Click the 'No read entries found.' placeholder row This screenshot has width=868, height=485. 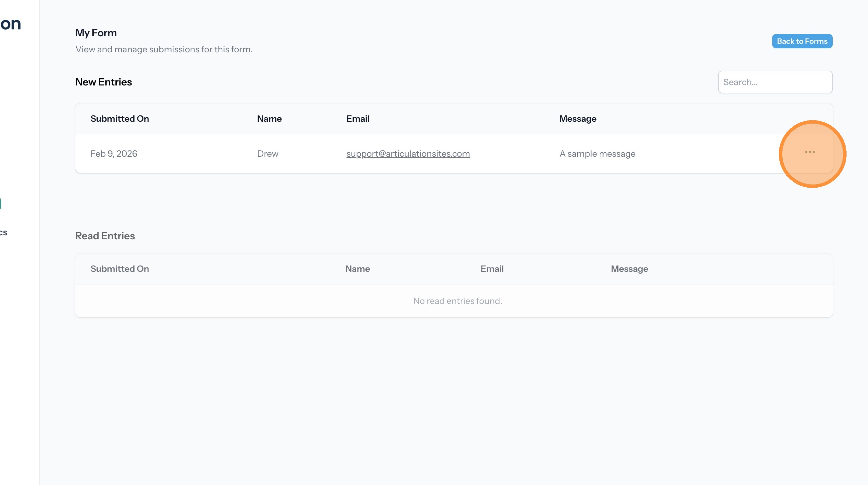(457, 301)
